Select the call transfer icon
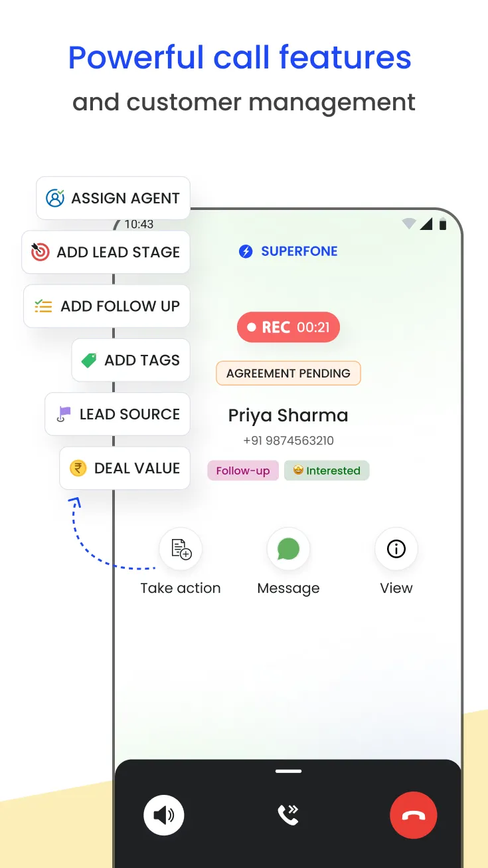The image size is (488, 868). pyautogui.click(x=288, y=815)
